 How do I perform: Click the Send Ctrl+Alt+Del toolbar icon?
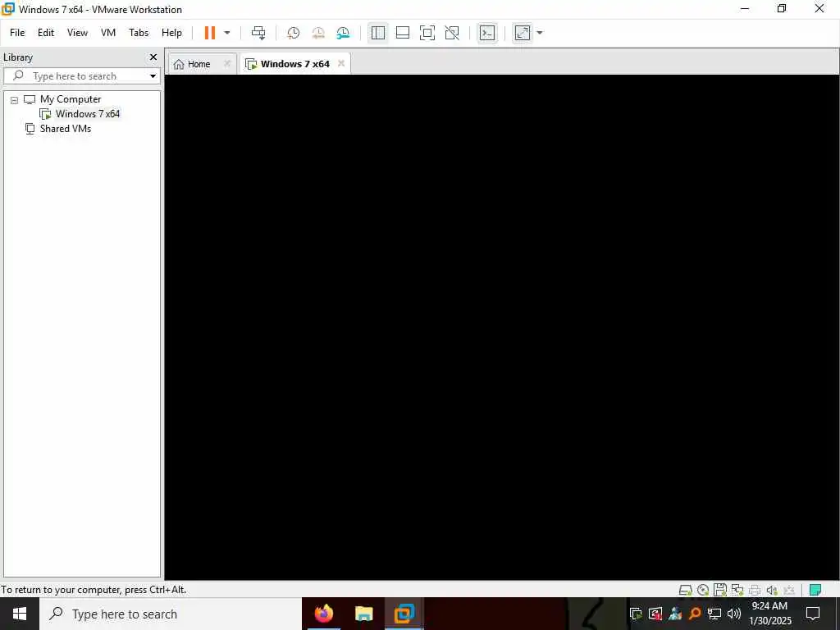click(x=258, y=33)
